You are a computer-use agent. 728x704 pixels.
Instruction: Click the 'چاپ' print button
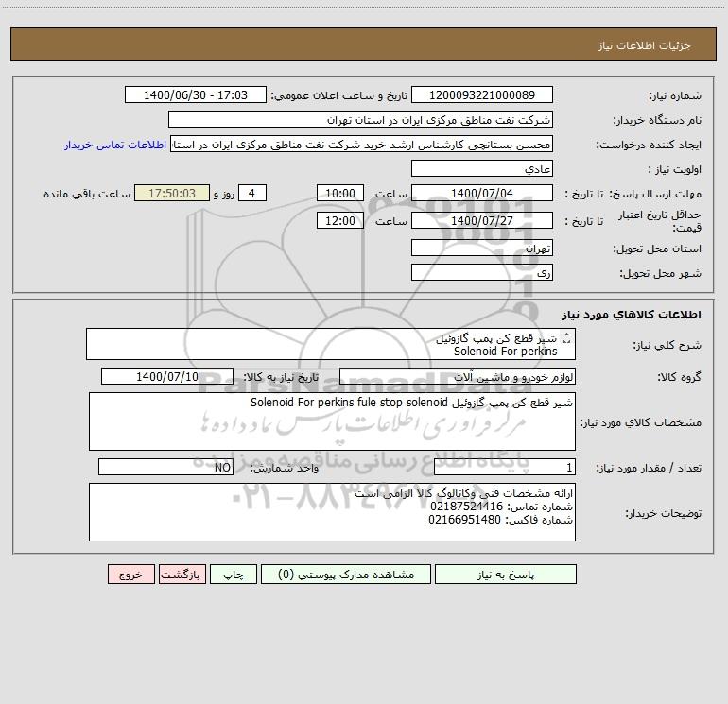234,574
